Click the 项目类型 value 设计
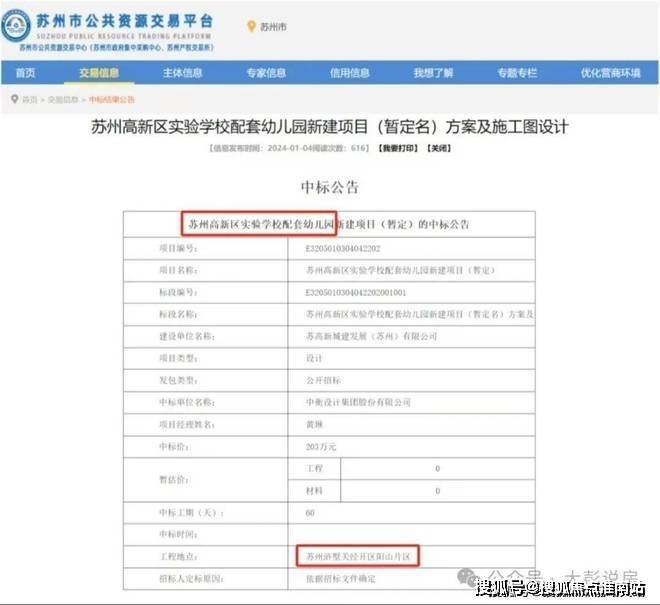Viewport: 660px width, 605px height. pos(314,358)
